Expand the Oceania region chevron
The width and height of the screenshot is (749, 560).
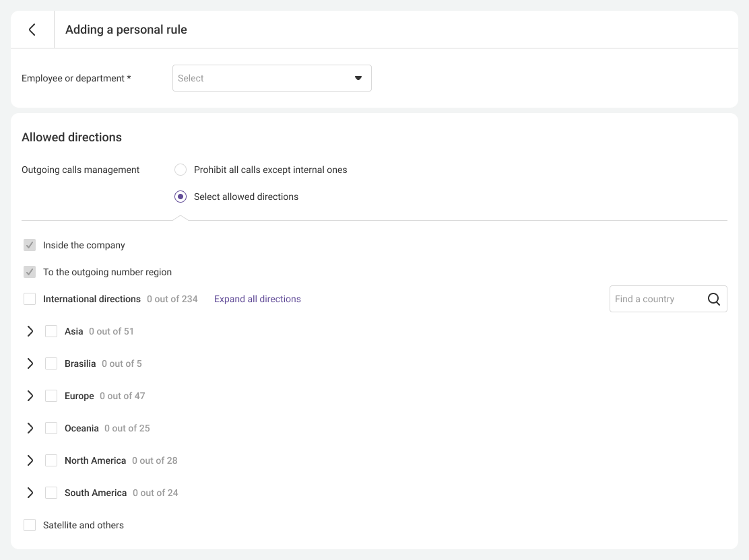pyautogui.click(x=30, y=428)
